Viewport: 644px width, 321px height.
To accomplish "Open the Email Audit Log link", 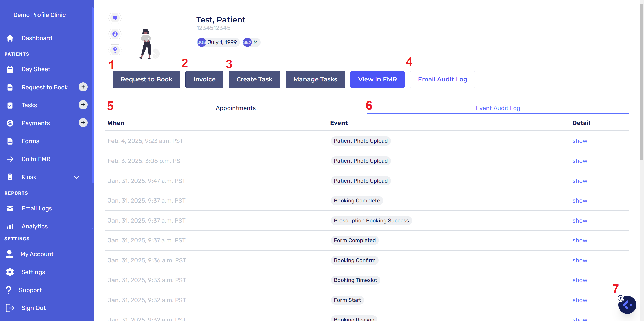I will 442,79.
